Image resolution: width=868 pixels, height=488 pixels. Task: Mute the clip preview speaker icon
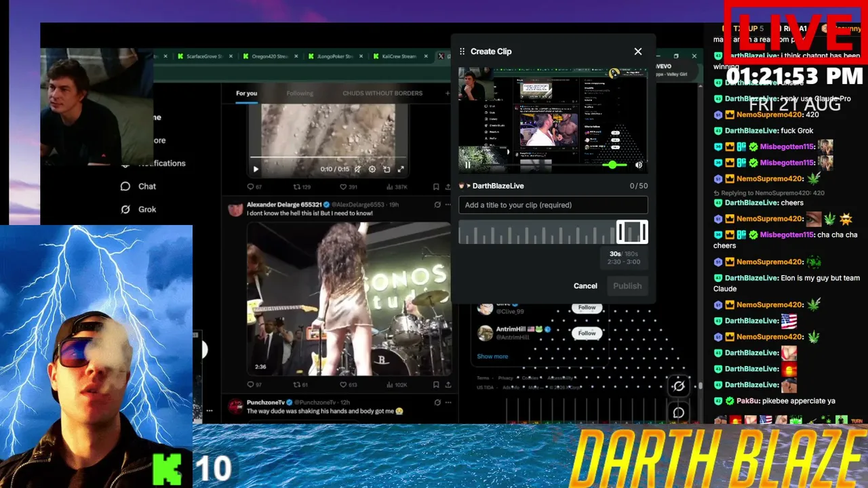[x=638, y=165]
